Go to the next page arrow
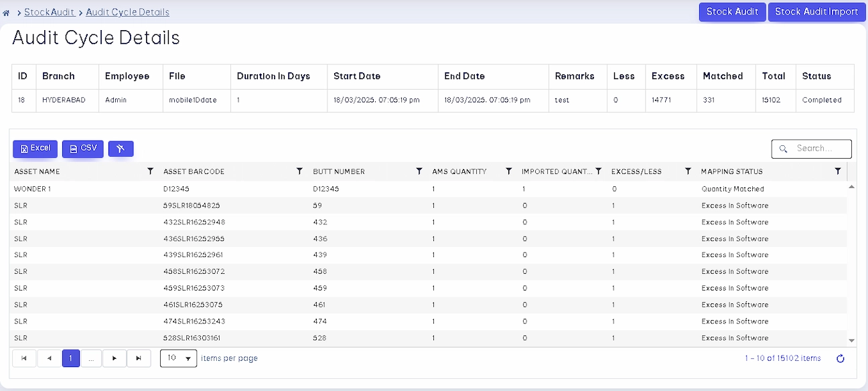The width and height of the screenshot is (868, 391). (115, 358)
